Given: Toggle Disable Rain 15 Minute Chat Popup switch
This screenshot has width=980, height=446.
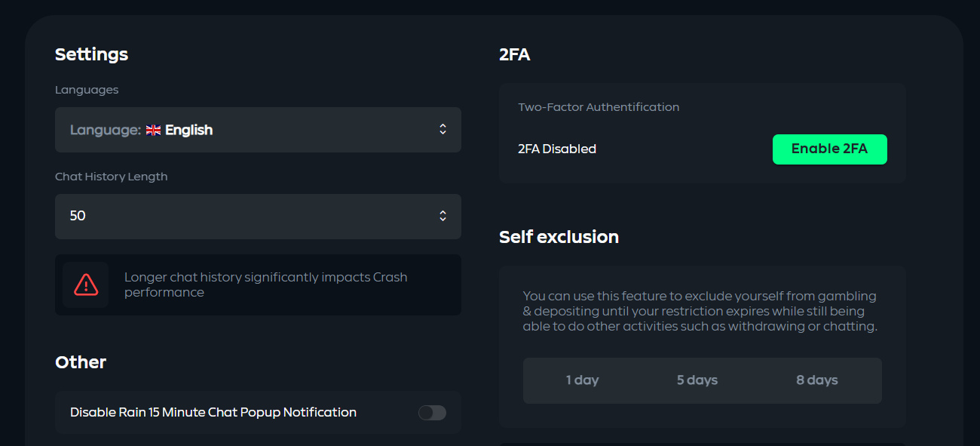Looking at the screenshot, I should [x=432, y=413].
